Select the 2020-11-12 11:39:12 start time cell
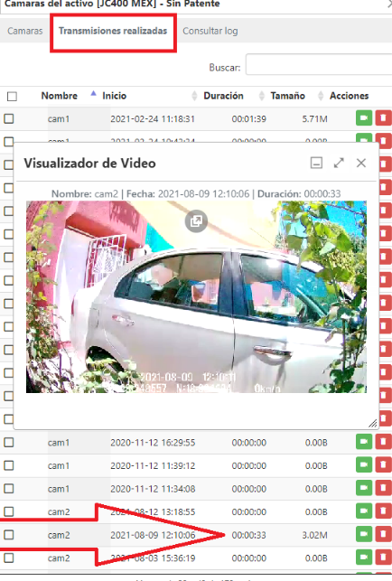The height and width of the screenshot is (581, 392). (x=153, y=465)
